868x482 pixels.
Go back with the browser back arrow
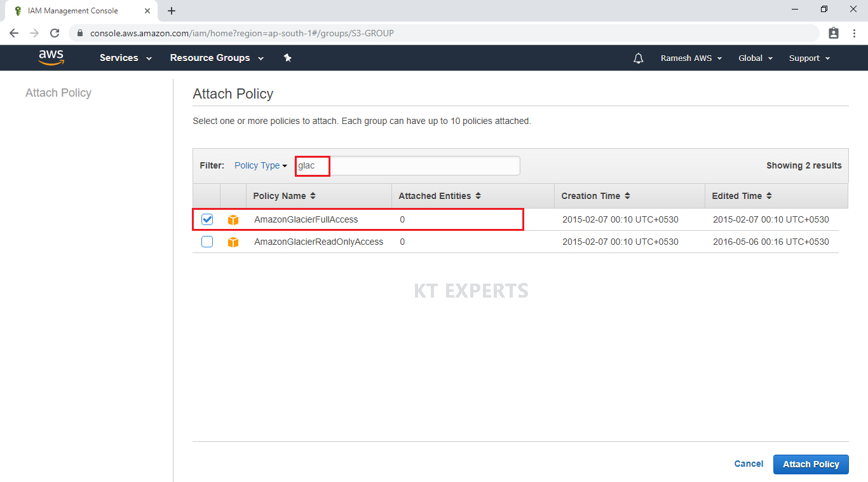coord(14,33)
